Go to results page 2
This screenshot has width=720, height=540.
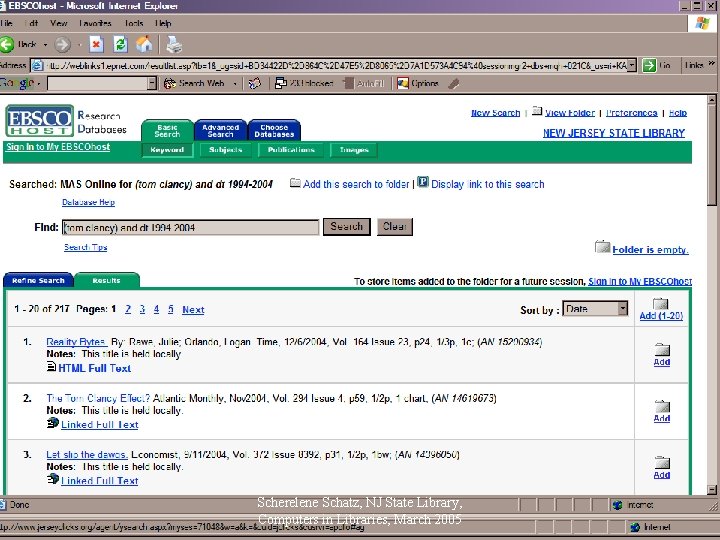pos(128,309)
